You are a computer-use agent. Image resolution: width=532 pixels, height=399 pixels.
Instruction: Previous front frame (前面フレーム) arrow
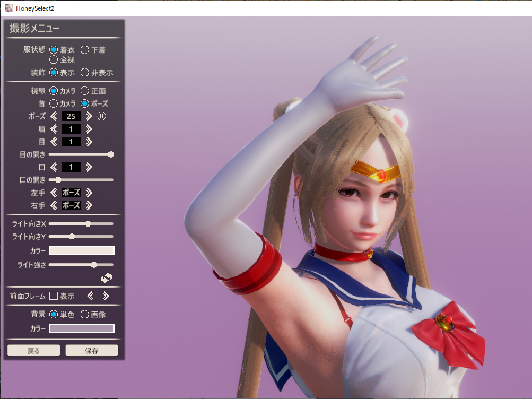[90, 296]
